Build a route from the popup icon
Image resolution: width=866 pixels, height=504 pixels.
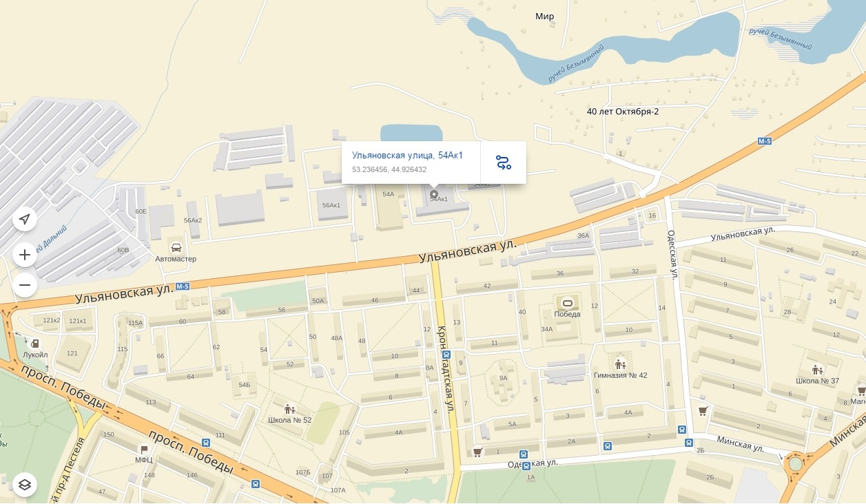[504, 162]
